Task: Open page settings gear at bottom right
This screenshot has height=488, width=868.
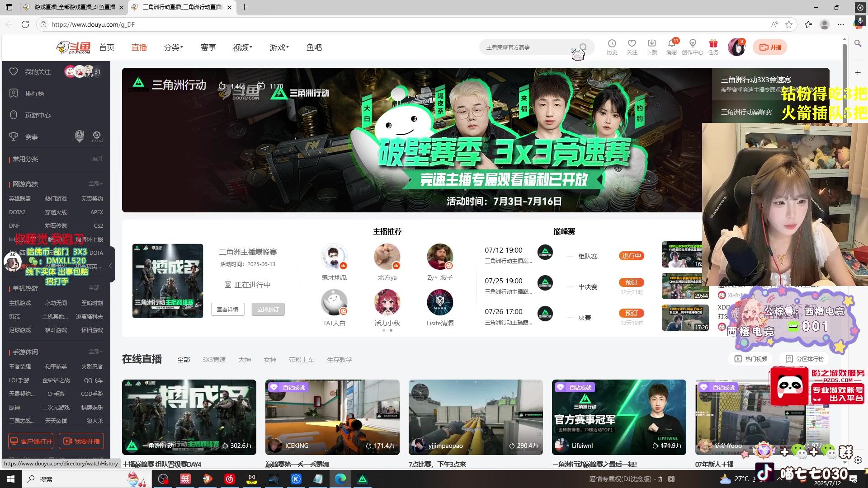Action: (858, 460)
